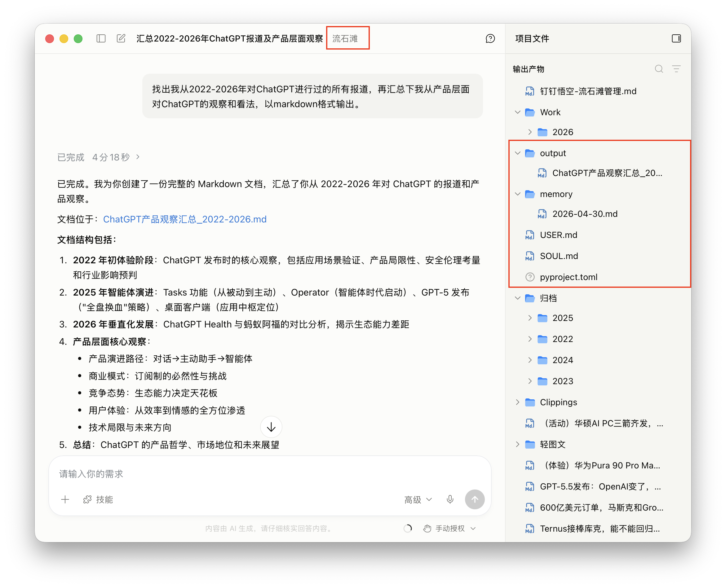The height and width of the screenshot is (588, 726).
Task: Toggle the left sidebar visibility icon
Action: point(101,38)
